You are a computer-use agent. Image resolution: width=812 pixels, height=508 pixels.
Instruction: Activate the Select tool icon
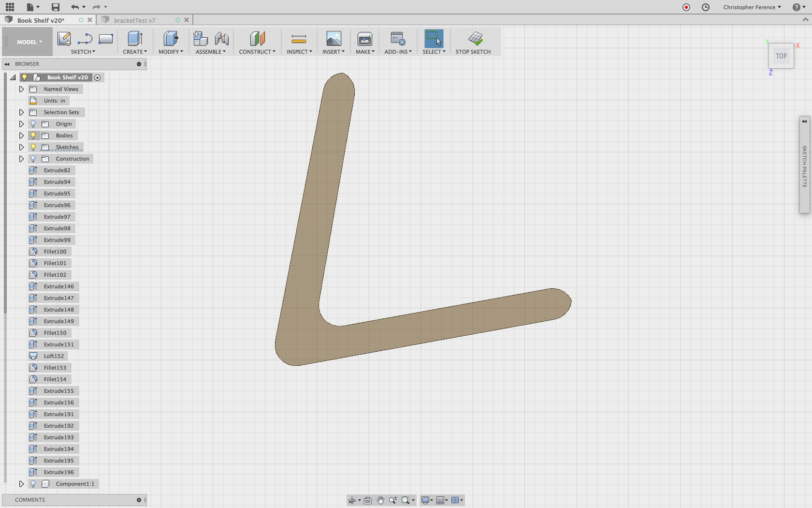click(434, 39)
